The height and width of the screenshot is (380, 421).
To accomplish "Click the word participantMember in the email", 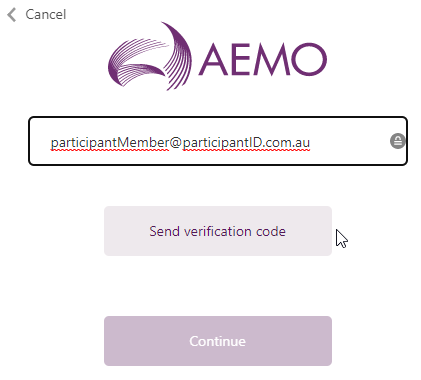I will click(110, 143).
